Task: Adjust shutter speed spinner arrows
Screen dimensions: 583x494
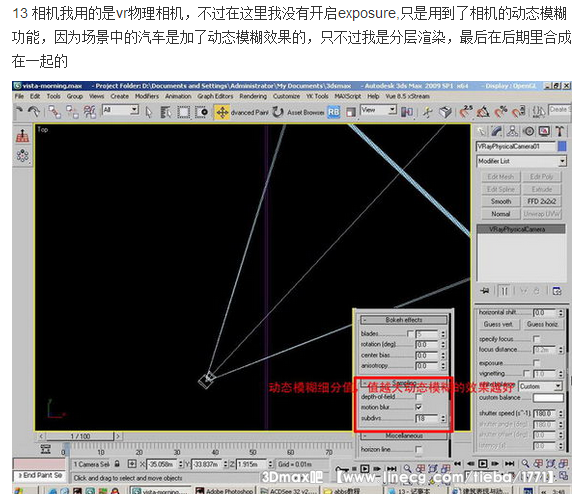Action: point(561,413)
